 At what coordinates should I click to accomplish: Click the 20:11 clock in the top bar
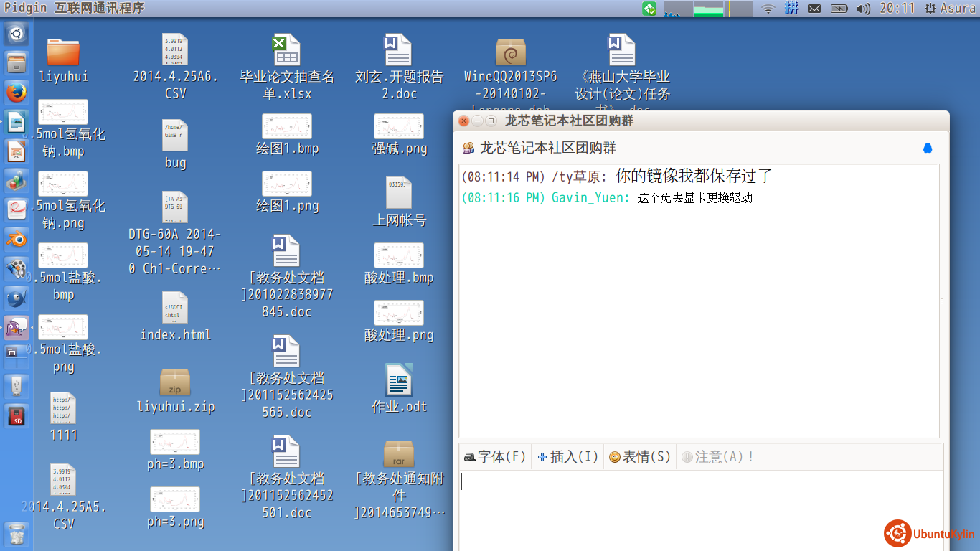click(x=897, y=9)
